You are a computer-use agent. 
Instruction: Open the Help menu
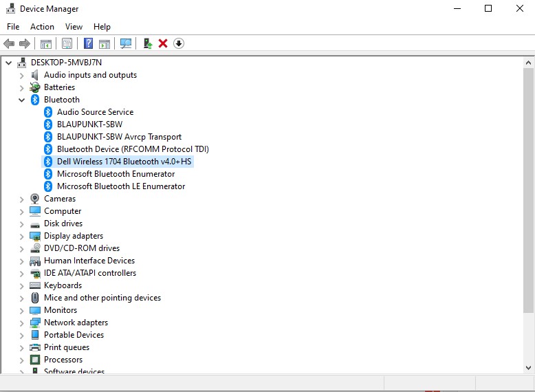pyautogui.click(x=102, y=27)
